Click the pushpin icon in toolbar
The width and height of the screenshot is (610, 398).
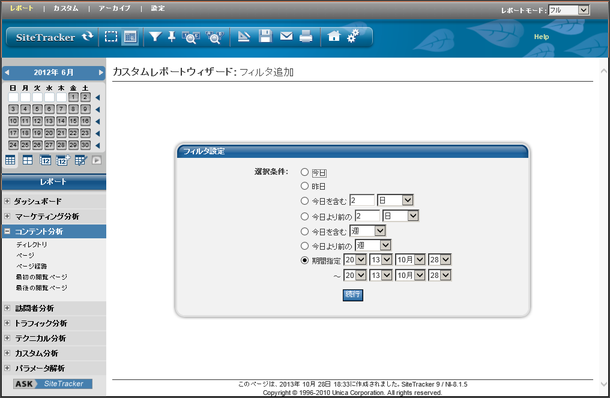coord(172,37)
